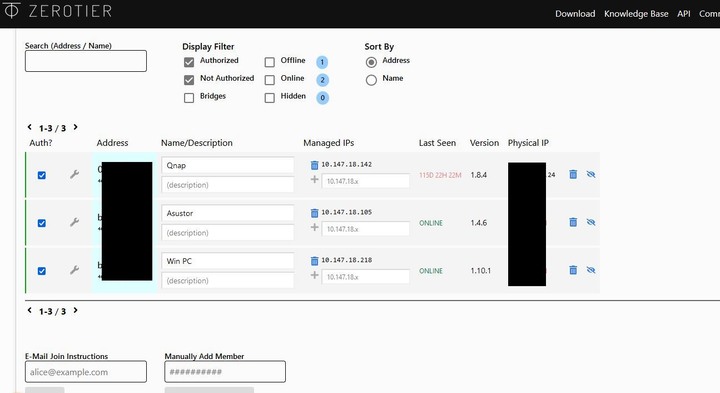Edit the Qnap name field
720x393 pixels.
tap(227, 165)
